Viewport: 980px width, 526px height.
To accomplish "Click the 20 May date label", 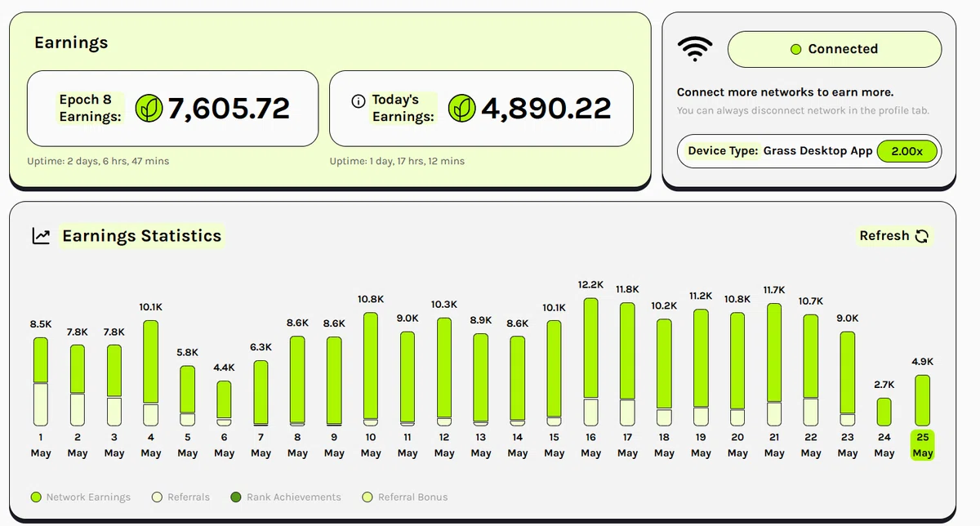I will pos(737,445).
